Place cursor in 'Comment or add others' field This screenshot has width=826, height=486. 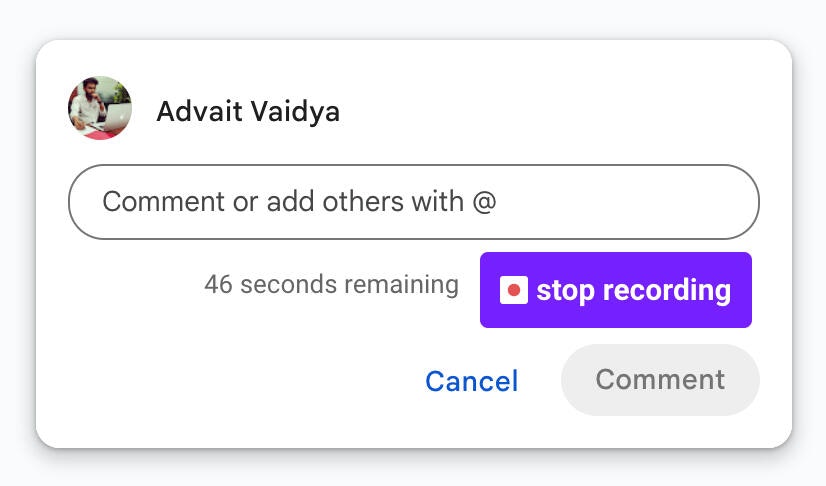coord(414,202)
